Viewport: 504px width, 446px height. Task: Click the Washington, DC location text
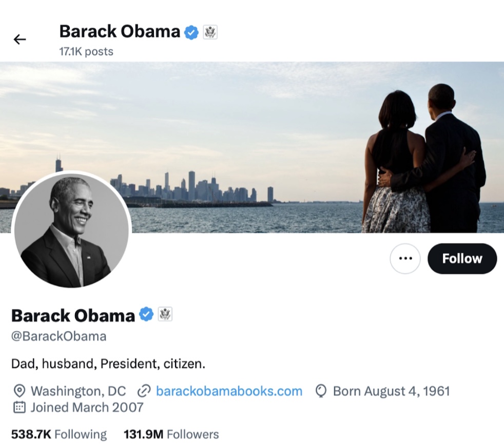[78, 391]
